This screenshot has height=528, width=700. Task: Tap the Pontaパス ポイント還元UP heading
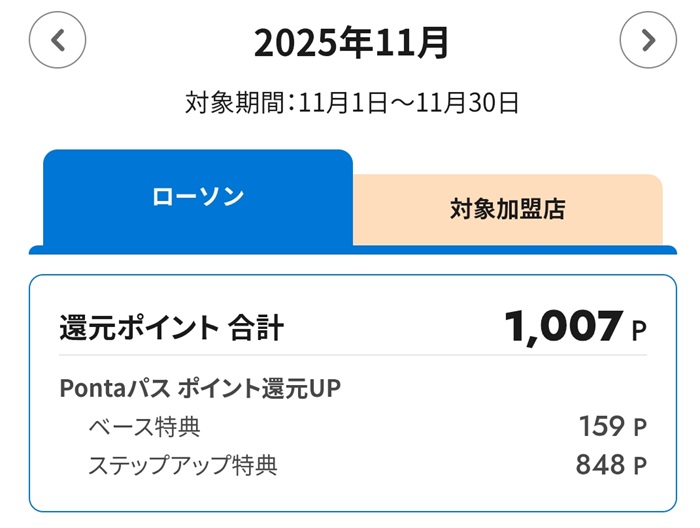[200, 388]
